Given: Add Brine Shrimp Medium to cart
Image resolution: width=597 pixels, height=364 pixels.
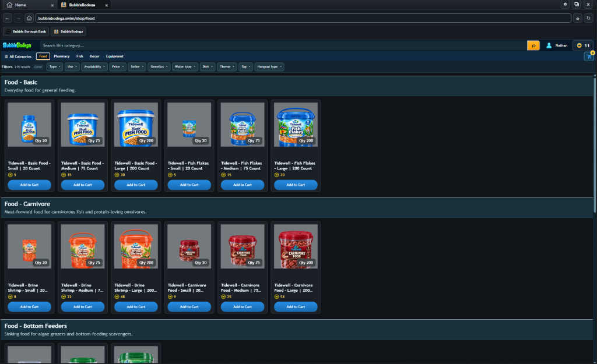Looking at the screenshot, I should click(83, 307).
